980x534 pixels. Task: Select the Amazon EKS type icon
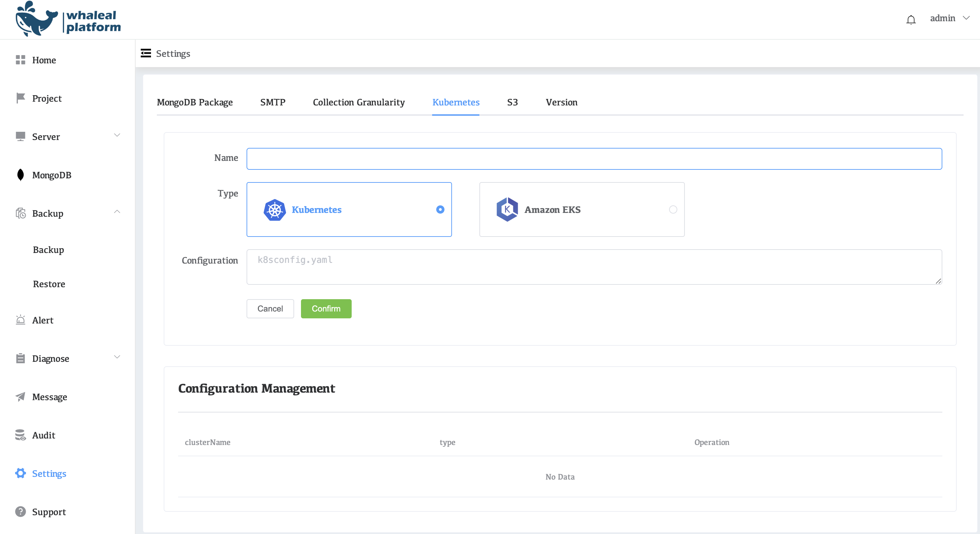pyautogui.click(x=508, y=209)
